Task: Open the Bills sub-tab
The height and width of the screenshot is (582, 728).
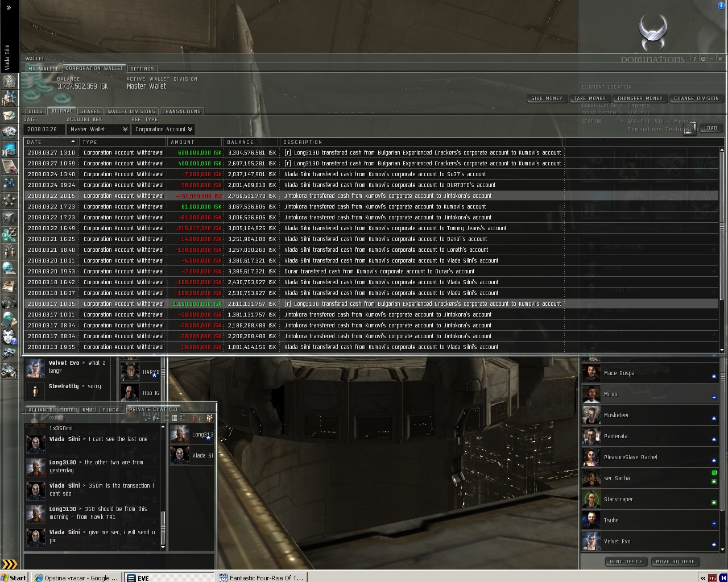Action: tap(36, 111)
